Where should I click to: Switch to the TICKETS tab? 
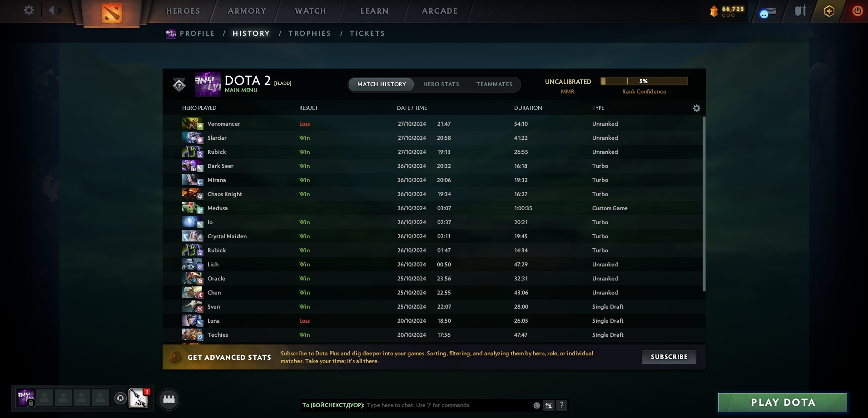[x=367, y=34]
